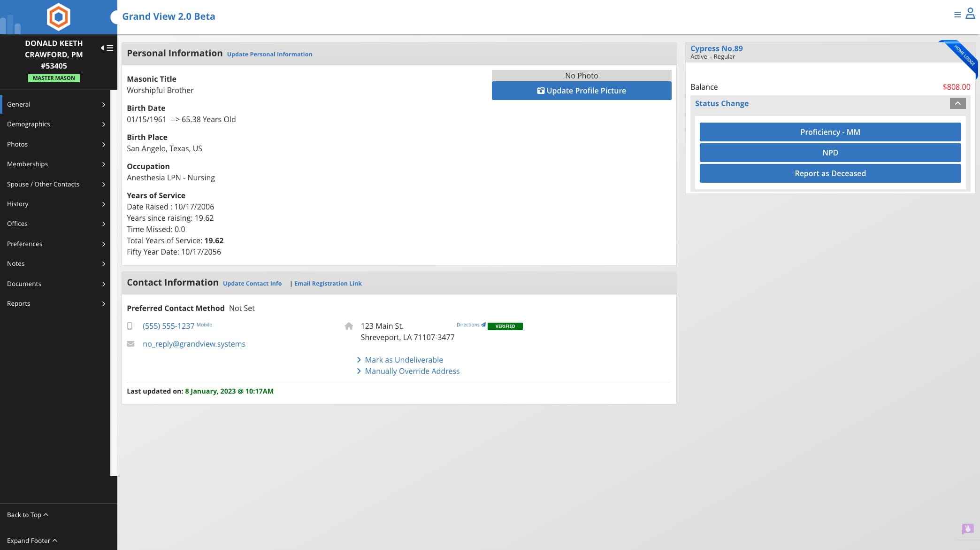Click the Grand View hexagon logo
Image resolution: width=980 pixels, height=550 pixels.
pyautogui.click(x=59, y=17)
